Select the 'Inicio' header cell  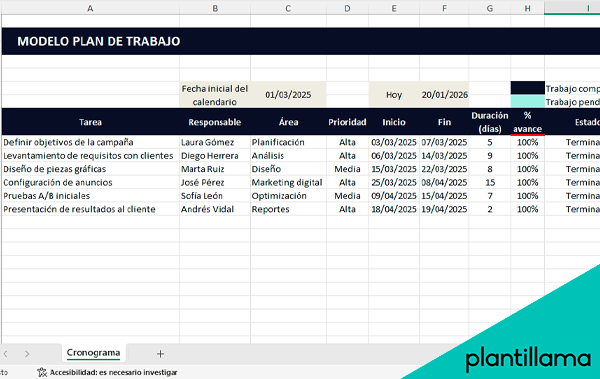tap(394, 122)
